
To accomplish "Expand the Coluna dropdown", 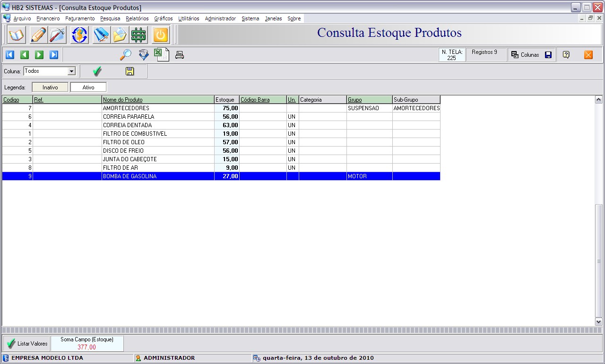I will [x=71, y=71].
